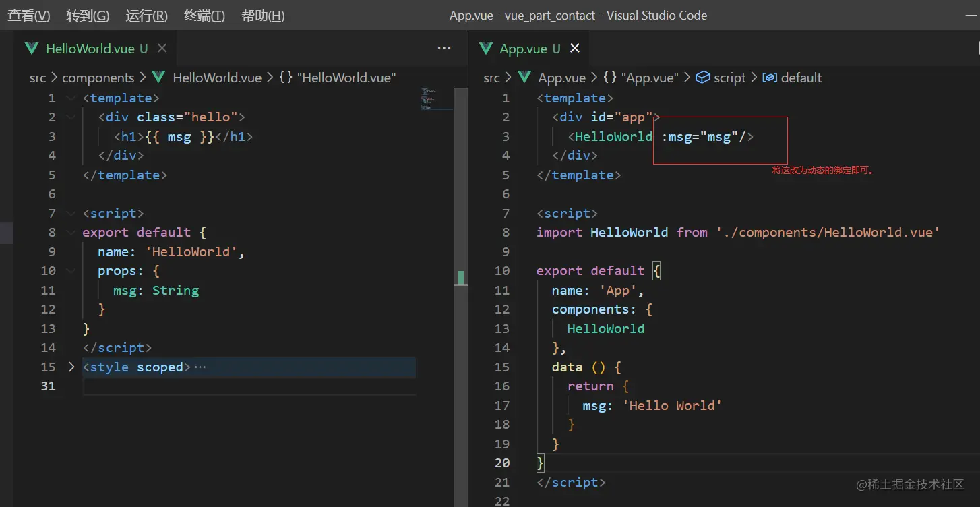
Task: Collapse the export default fold on line 8
Action: point(71,233)
